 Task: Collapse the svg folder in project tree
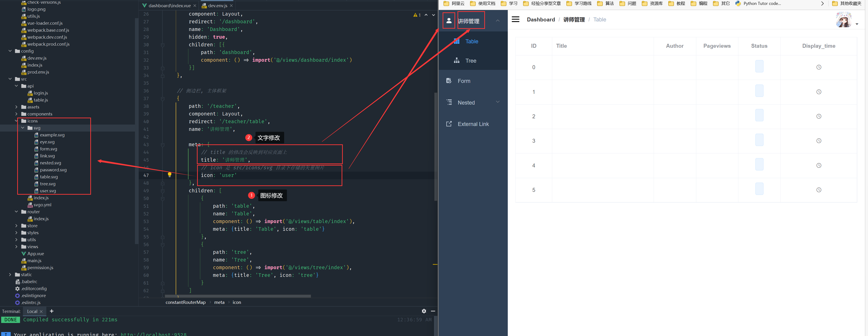coord(23,128)
